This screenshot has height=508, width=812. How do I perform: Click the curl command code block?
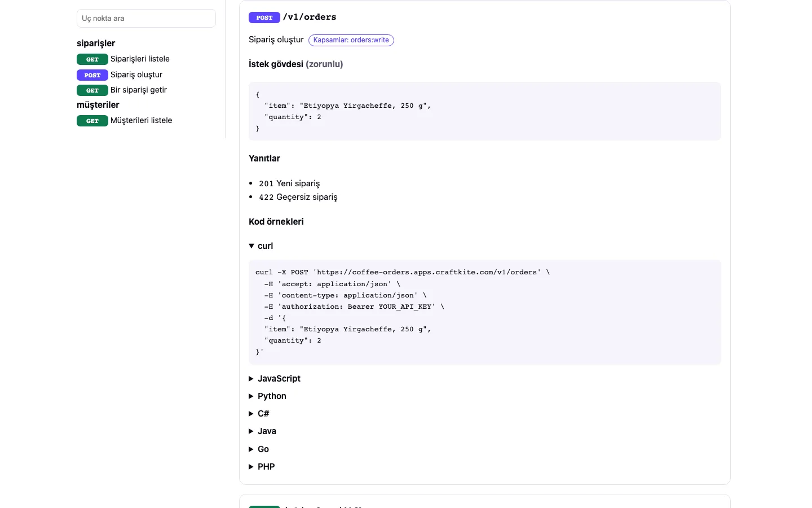tap(485, 312)
